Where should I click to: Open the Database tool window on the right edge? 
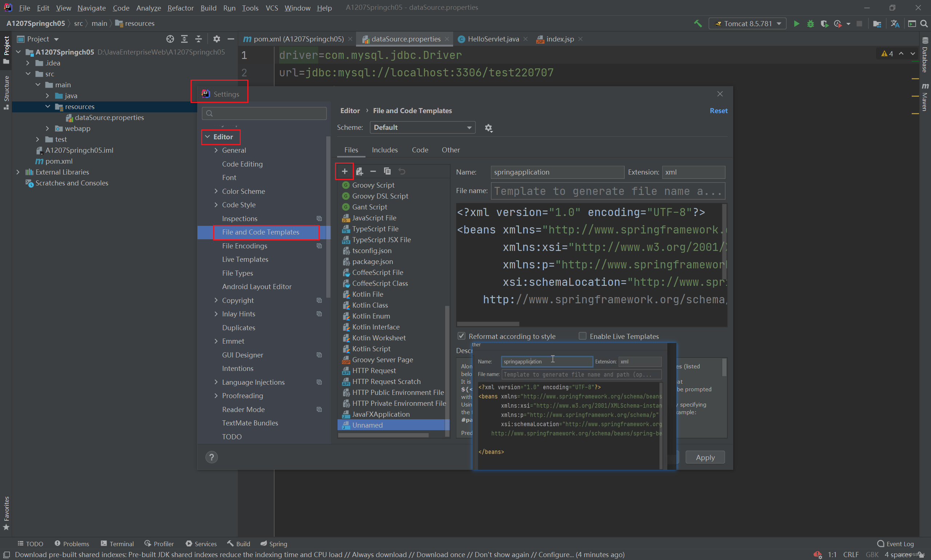(x=924, y=55)
